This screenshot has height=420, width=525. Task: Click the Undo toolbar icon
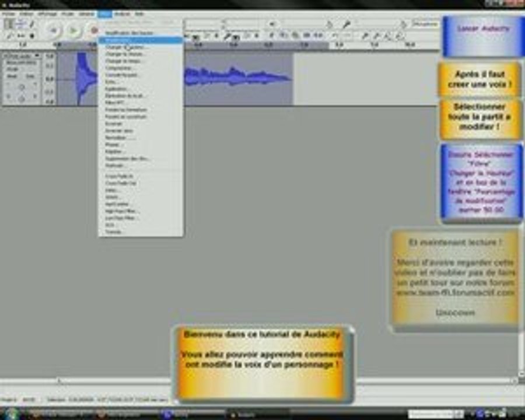point(336,36)
